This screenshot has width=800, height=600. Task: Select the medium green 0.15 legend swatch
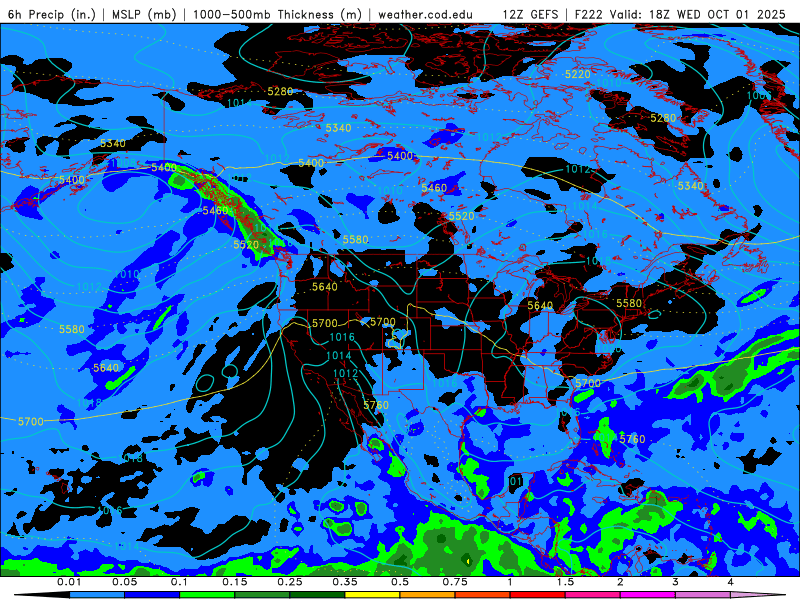262,595
